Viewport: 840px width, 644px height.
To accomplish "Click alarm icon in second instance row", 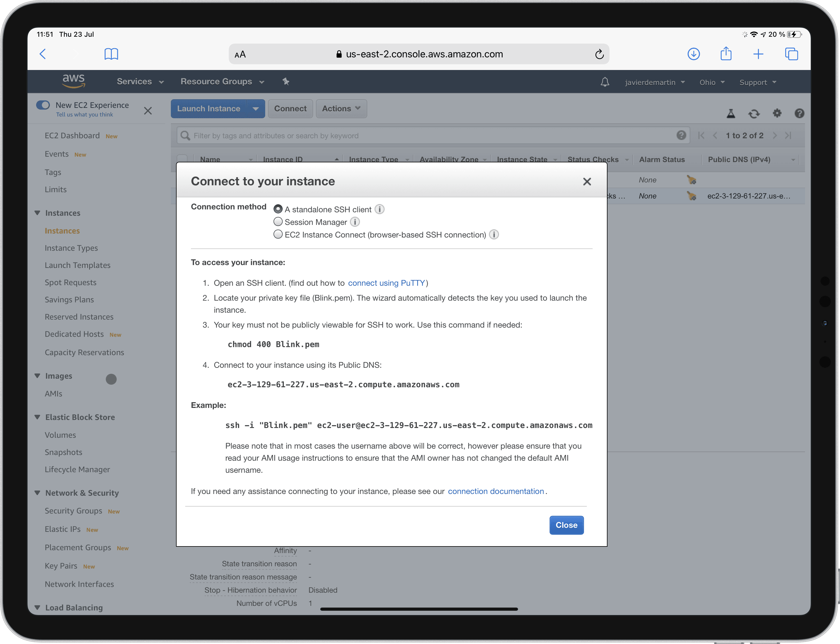I will 691,196.
